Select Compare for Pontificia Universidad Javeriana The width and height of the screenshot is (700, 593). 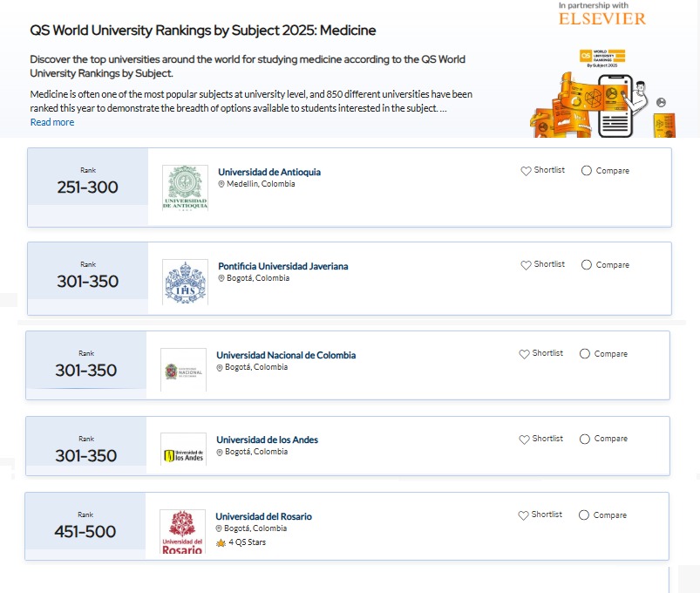[587, 265]
